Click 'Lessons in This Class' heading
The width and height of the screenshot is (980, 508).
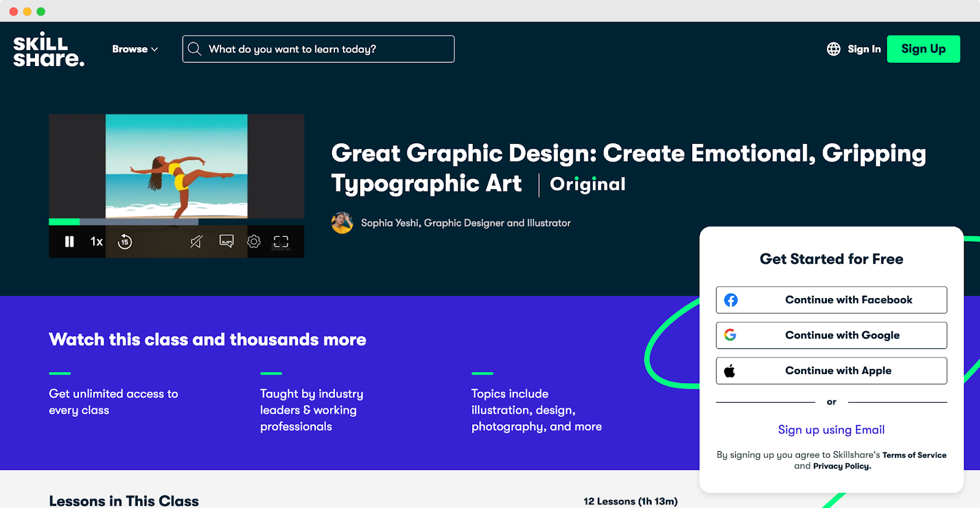[x=124, y=501]
